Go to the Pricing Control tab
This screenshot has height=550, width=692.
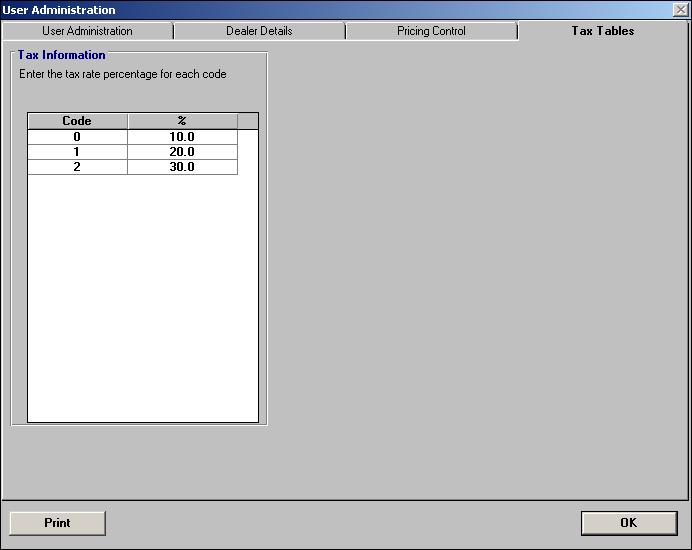tap(431, 31)
